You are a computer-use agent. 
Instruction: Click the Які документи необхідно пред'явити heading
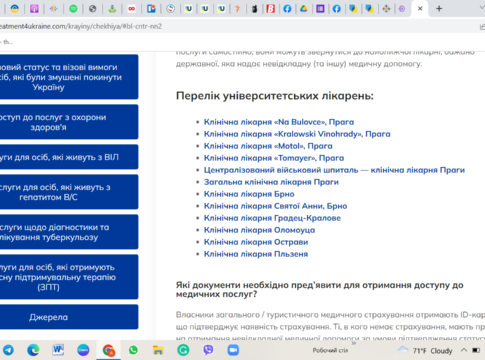(319, 290)
